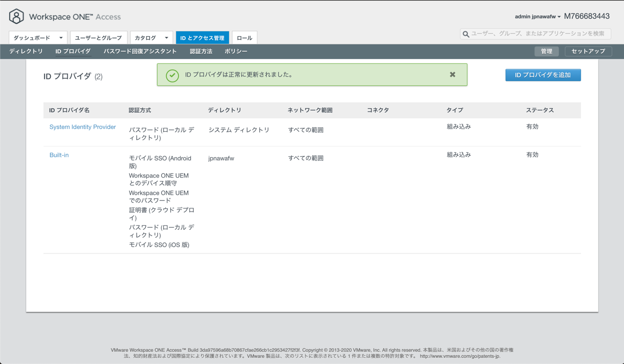624x364 pixels.
Task: Click モバイル SSO (Android 版) text
Action: [160, 162]
